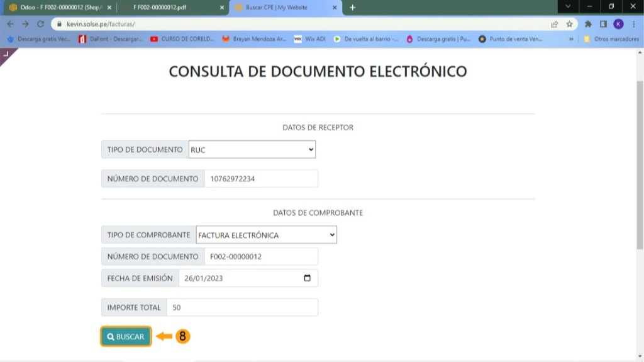The image size is (644, 362).
Task: Click the browser back arrow
Action: point(9,24)
